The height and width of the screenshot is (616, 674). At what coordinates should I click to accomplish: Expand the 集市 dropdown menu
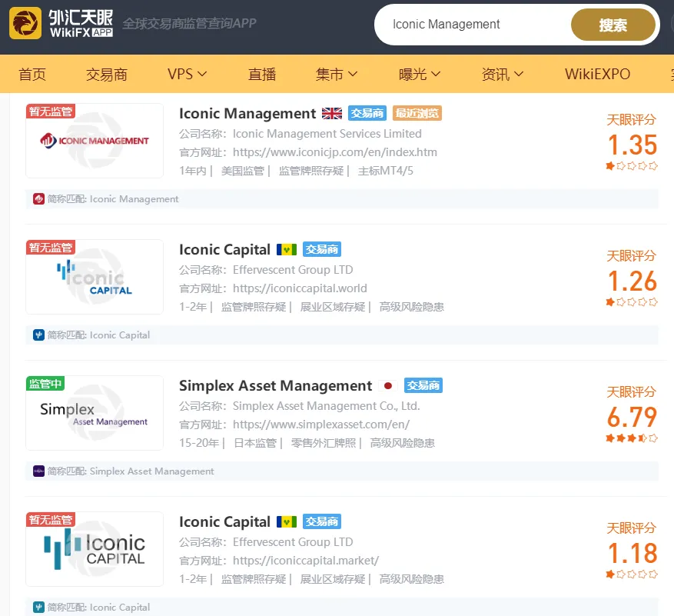click(336, 74)
